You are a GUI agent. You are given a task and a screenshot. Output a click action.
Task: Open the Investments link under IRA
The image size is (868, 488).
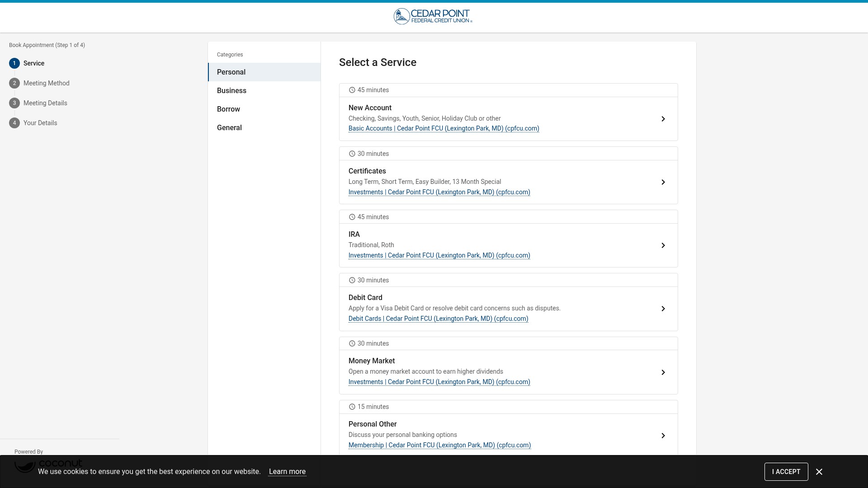tap(439, 255)
